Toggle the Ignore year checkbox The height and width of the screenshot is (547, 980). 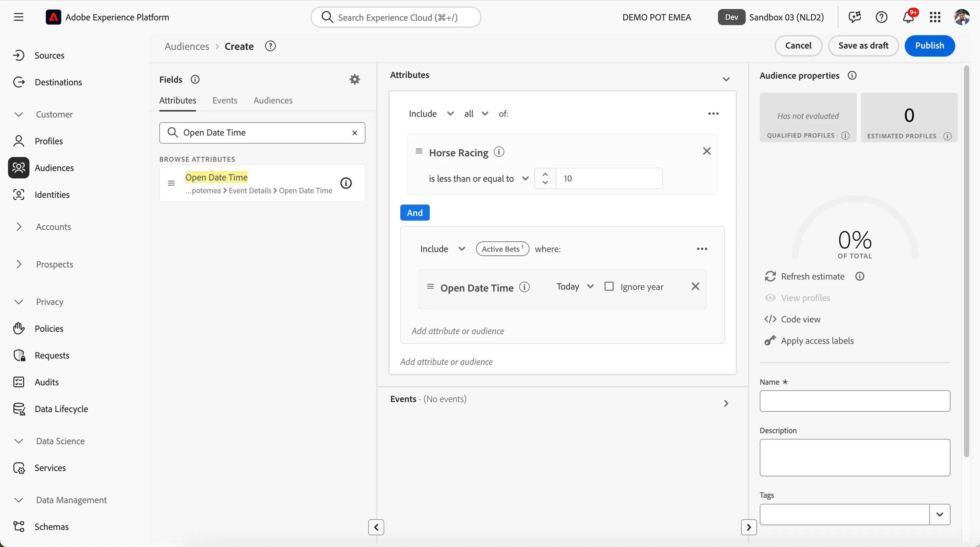click(609, 287)
